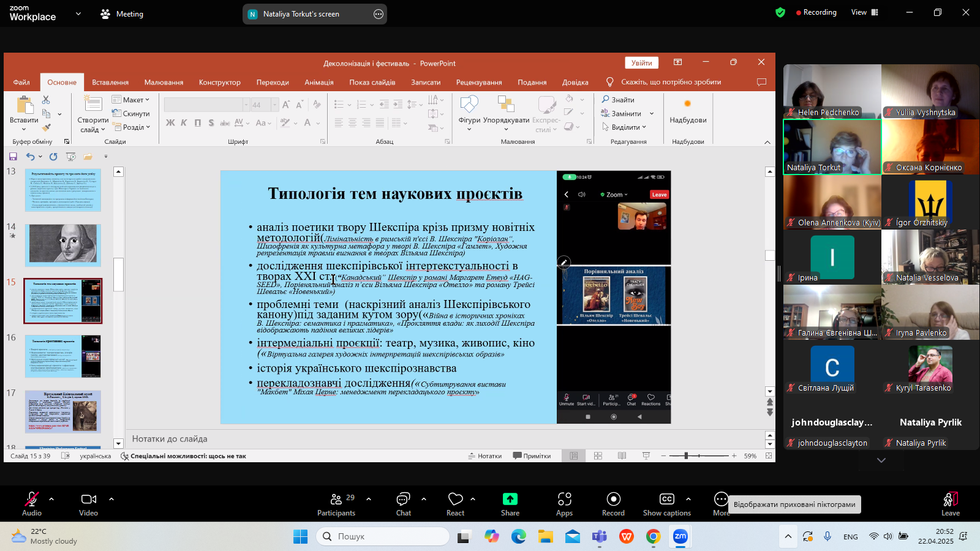Screen dimensions: 980x551
Task: Click the Record icon in Zoom toolbar
Action: click(x=613, y=500)
